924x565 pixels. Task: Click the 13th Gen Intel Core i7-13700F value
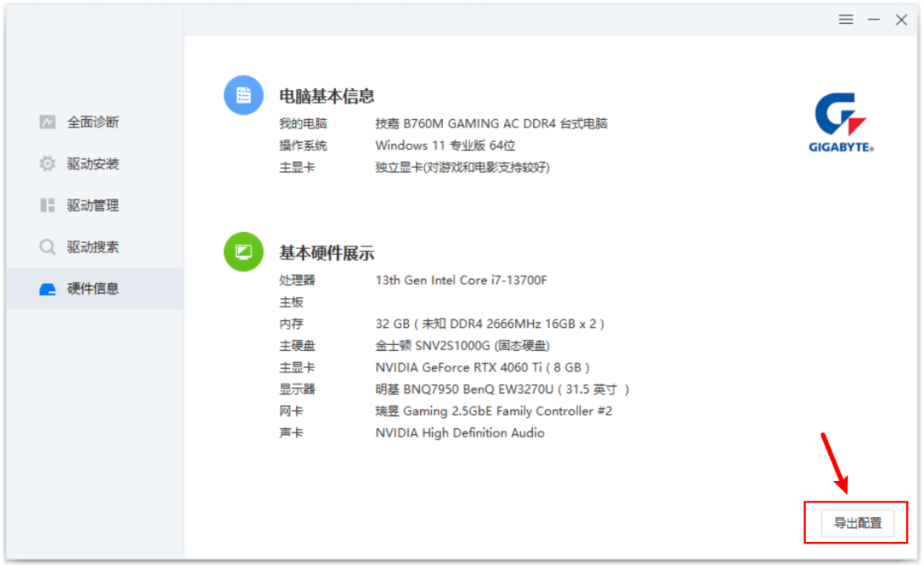461,280
